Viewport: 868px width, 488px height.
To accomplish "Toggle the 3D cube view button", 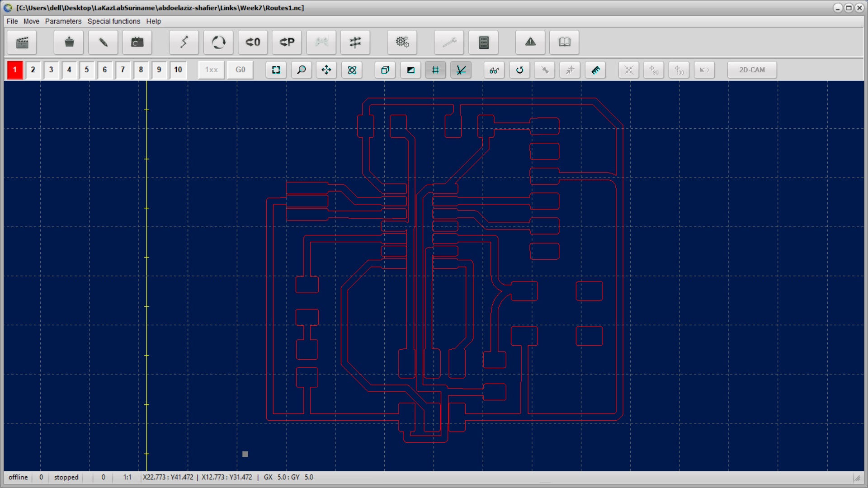I will click(x=385, y=70).
